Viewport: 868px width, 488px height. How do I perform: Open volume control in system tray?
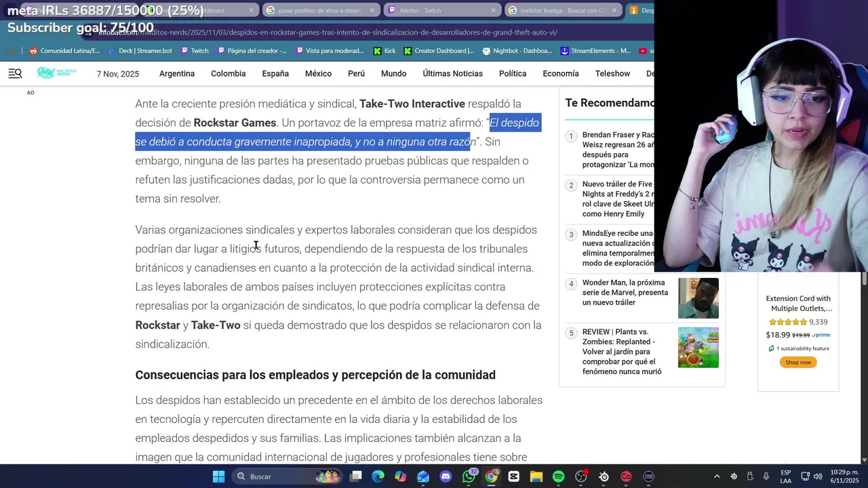pyautogui.click(x=818, y=476)
